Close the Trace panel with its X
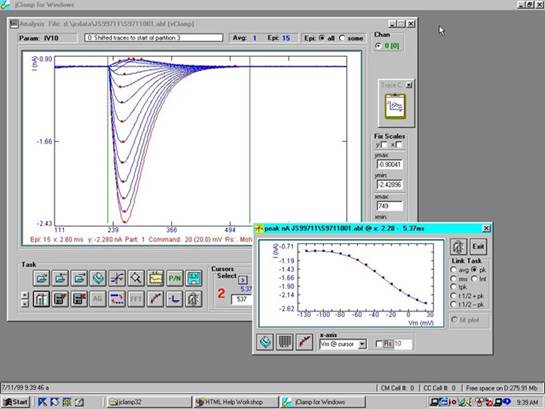Viewport: 545px width, 409px height. point(409,84)
